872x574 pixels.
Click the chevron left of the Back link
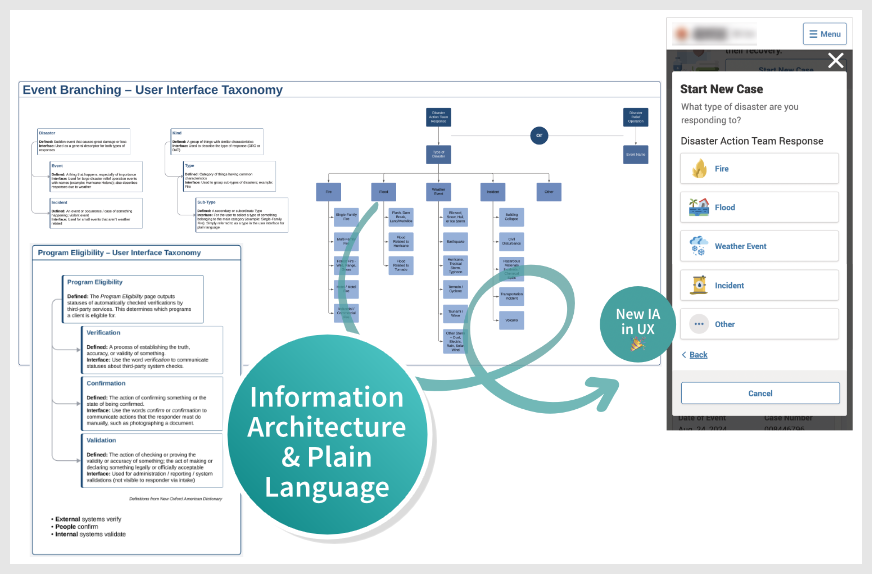(684, 355)
